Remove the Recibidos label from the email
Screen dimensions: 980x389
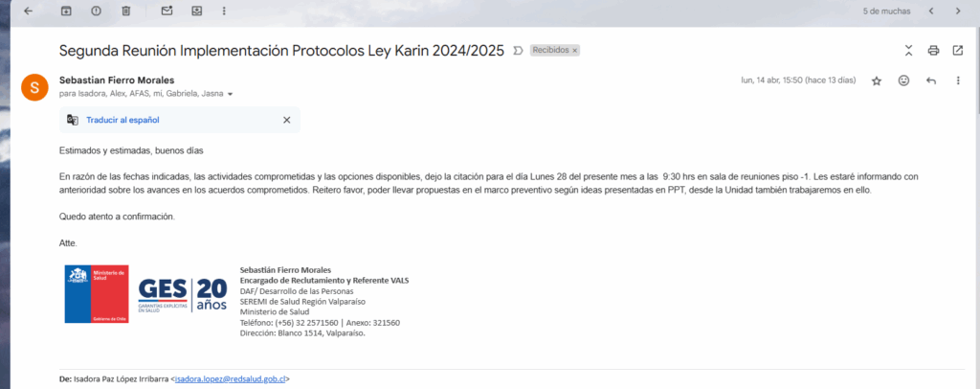pyautogui.click(x=574, y=50)
